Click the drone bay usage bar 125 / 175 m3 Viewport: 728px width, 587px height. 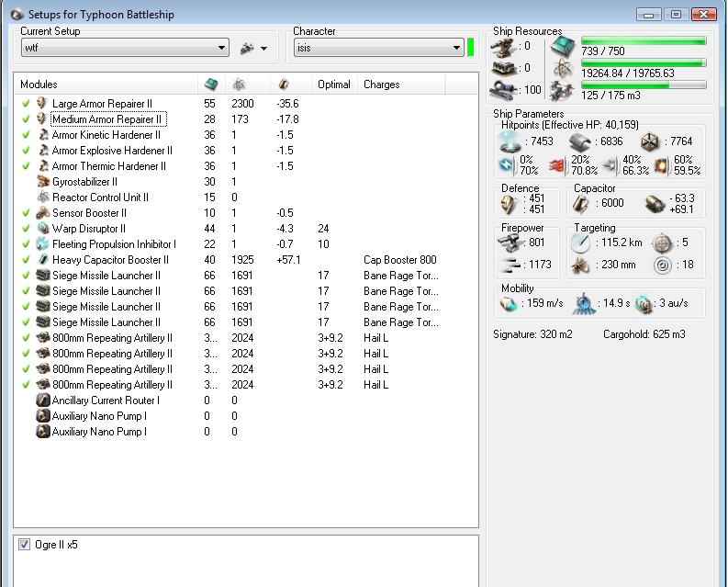[644, 85]
